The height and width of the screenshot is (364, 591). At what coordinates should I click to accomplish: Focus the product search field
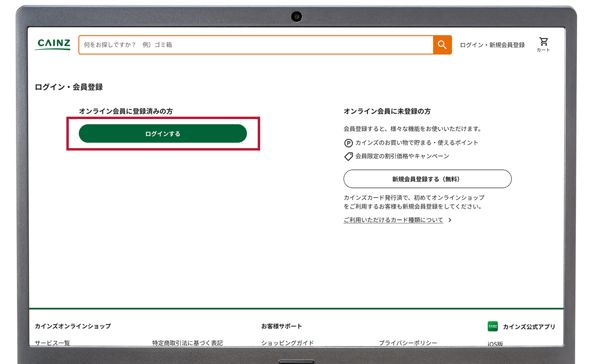click(x=256, y=45)
